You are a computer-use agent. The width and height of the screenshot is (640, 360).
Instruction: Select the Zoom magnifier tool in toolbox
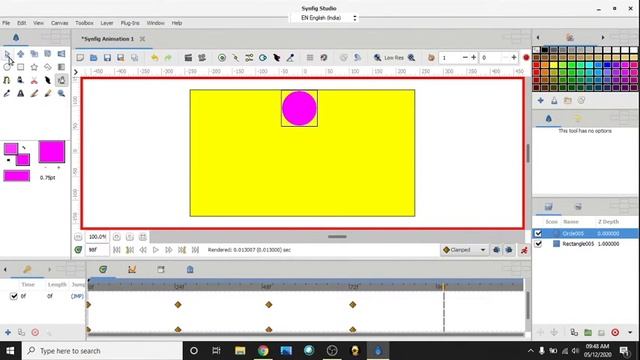click(x=61, y=93)
